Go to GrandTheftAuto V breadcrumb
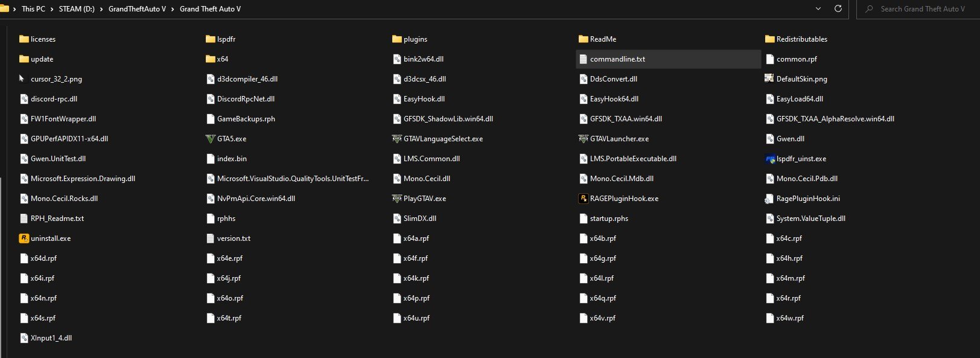The width and height of the screenshot is (980, 358). pos(137,9)
